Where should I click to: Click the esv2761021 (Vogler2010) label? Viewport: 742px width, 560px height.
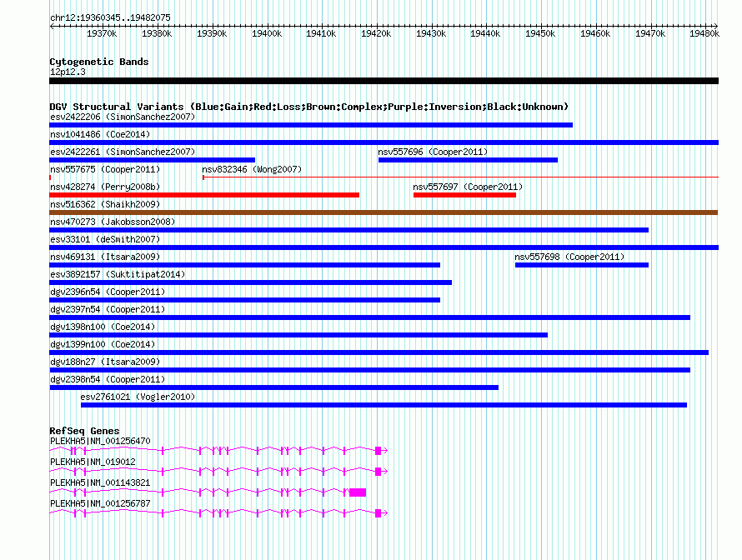(x=138, y=397)
